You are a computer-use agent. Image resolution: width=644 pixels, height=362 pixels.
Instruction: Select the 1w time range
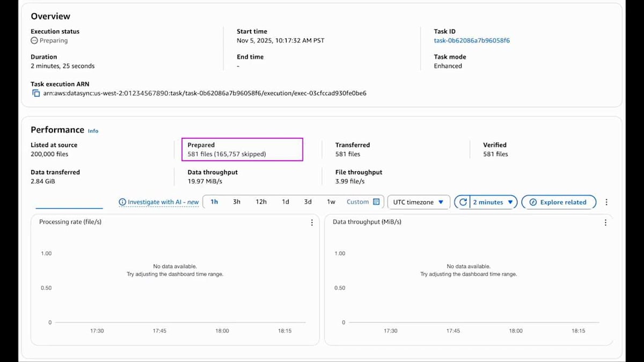click(331, 202)
